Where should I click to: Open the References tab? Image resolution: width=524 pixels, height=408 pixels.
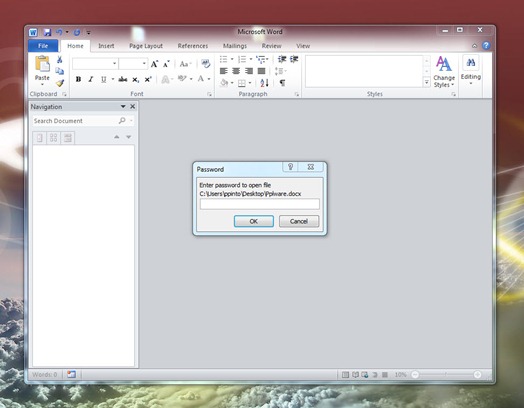193,46
